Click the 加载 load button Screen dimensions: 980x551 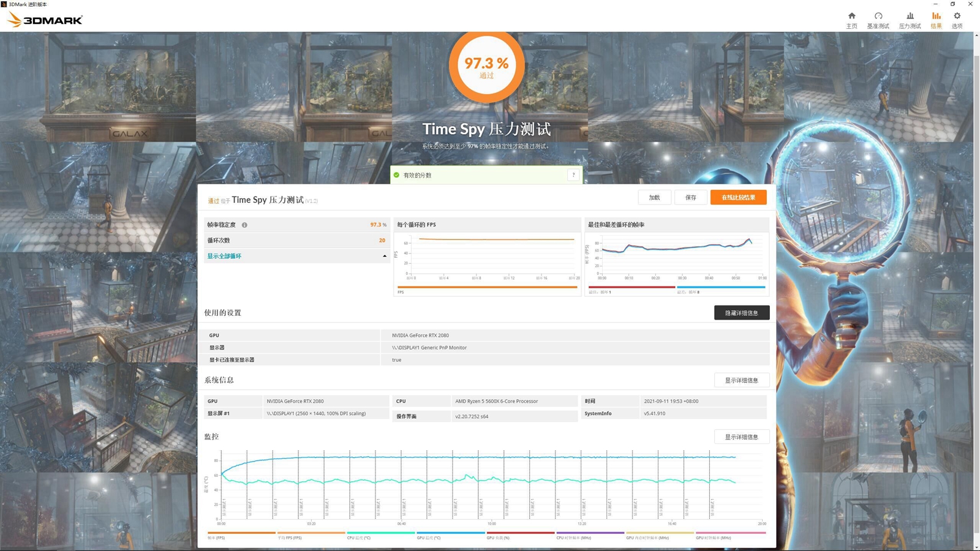(654, 198)
